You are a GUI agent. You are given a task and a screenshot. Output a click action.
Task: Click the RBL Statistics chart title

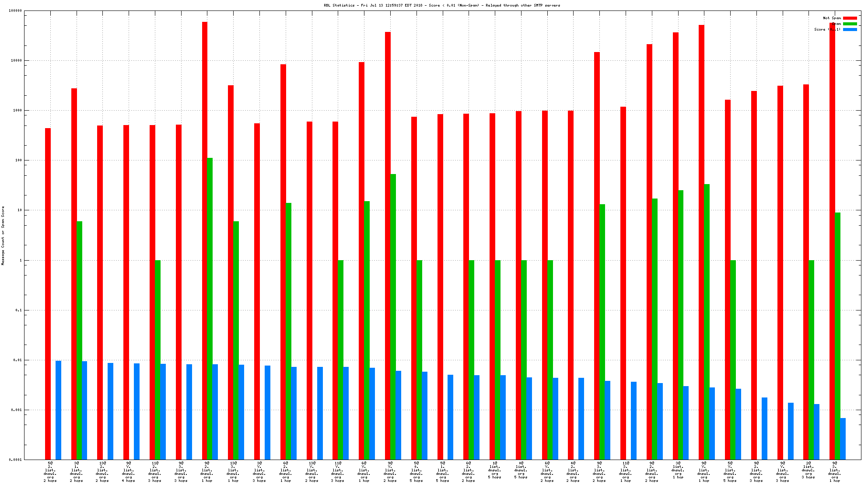(x=442, y=5)
